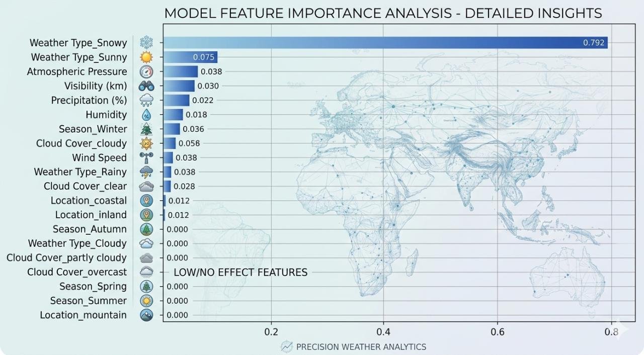Click the sun icon beside Weather Type_Sunny
Screen dimensions: 644x355
click(x=146, y=57)
